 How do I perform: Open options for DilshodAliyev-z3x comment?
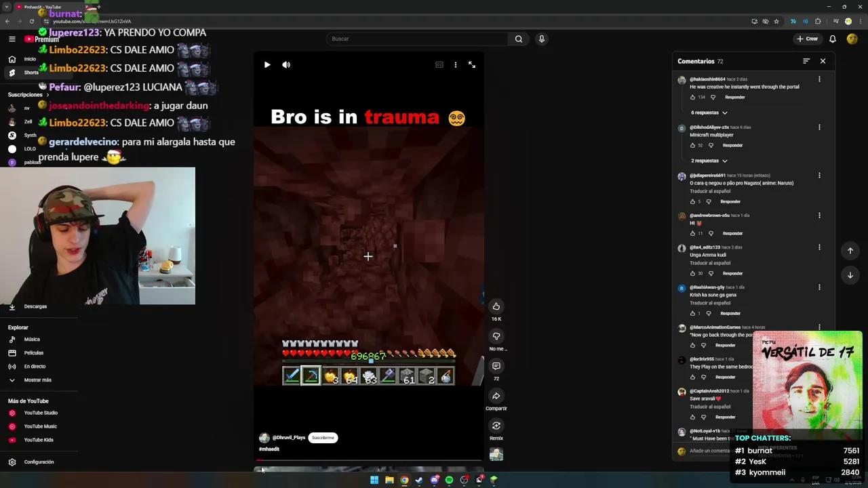click(819, 127)
